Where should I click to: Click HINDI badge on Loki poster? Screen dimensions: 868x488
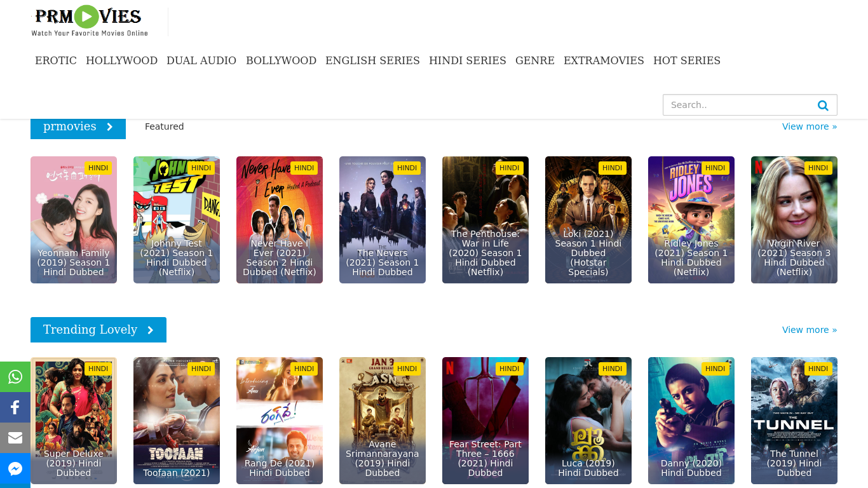pos(612,168)
